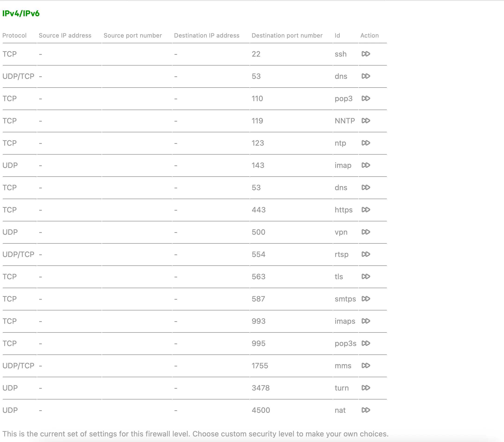Image resolution: width=504 pixels, height=442 pixels.
Task: Click the IPv4/IPv6 section heading
Action: [21, 13]
